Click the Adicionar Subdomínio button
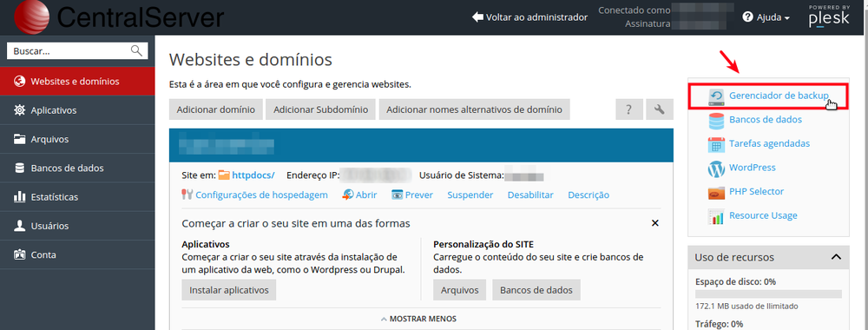Screen dimensions: 868x330 point(320,109)
